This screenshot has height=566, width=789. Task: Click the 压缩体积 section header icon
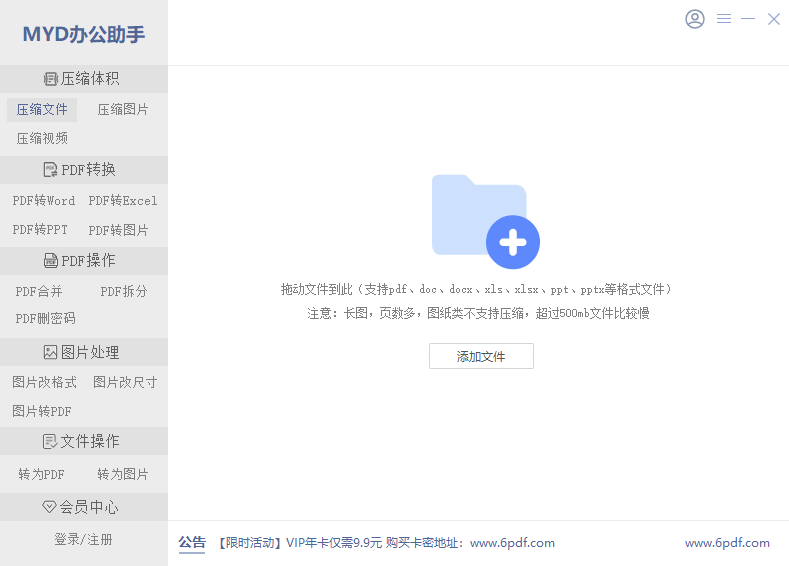pyautogui.click(x=50, y=79)
